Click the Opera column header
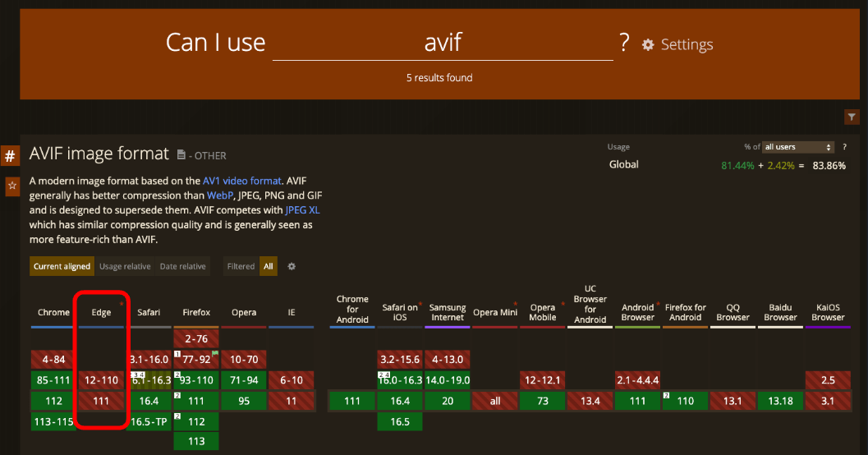 click(244, 312)
